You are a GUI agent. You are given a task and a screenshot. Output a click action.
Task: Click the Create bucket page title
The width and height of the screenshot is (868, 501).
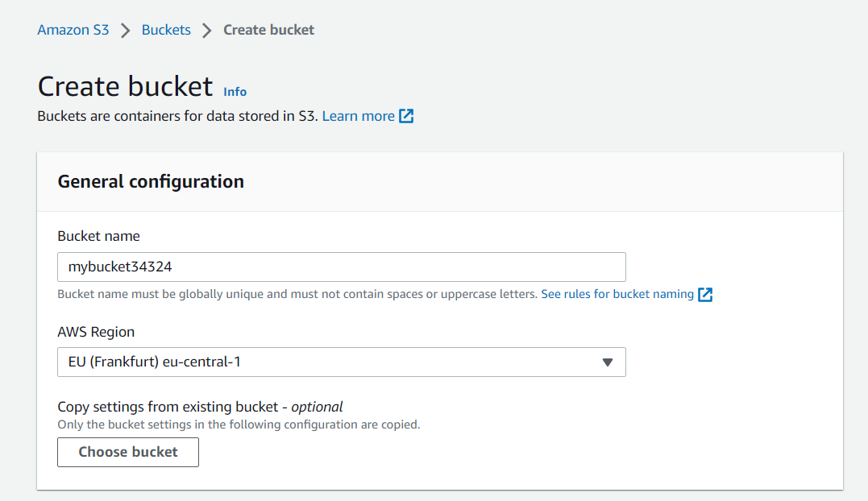(x=125, y=86)
